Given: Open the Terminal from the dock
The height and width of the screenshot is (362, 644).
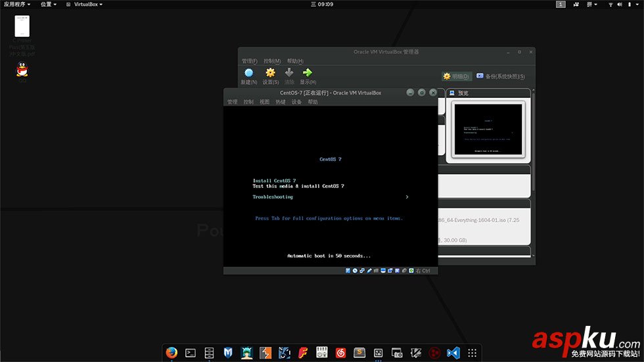Looking at the screenshot, I should click(x=191, y=353).
